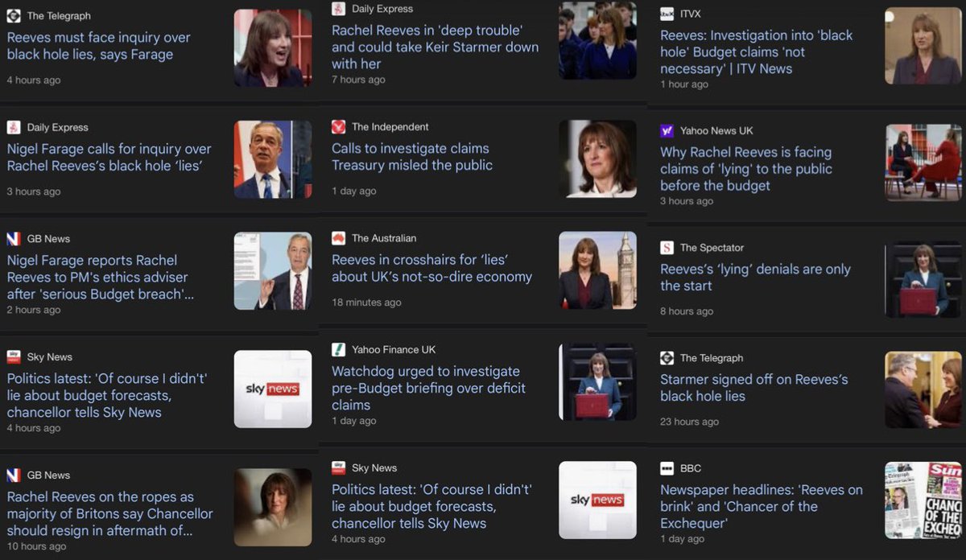Click thumbnail beside 'Starmer signed off' story
Viewport: 966px width, 560px height.
click(923, 389)
